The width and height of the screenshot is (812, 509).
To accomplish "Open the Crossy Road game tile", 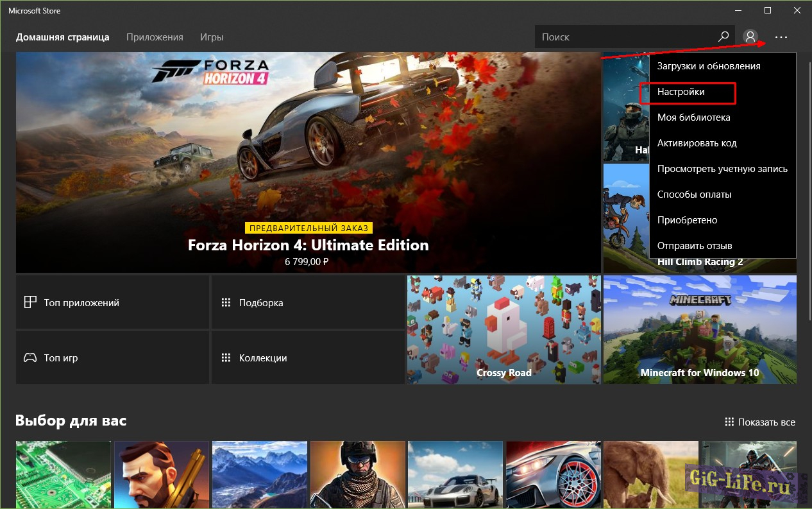I will coord(503,329).
